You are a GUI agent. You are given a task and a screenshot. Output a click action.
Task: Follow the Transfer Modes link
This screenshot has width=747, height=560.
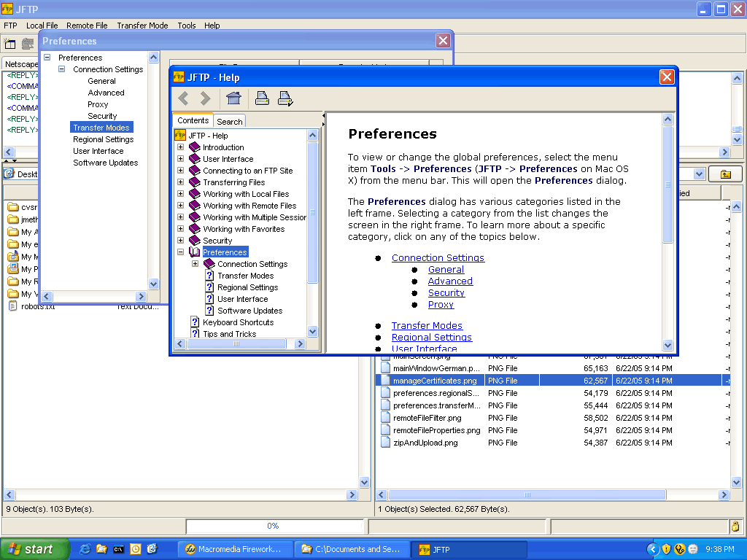coord(427,325)
